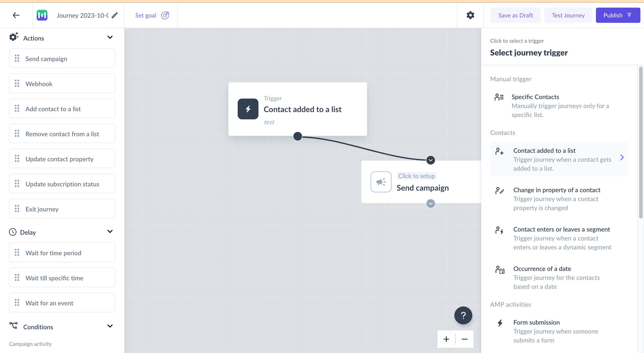Click the Test Journey button

click(568, 15)
